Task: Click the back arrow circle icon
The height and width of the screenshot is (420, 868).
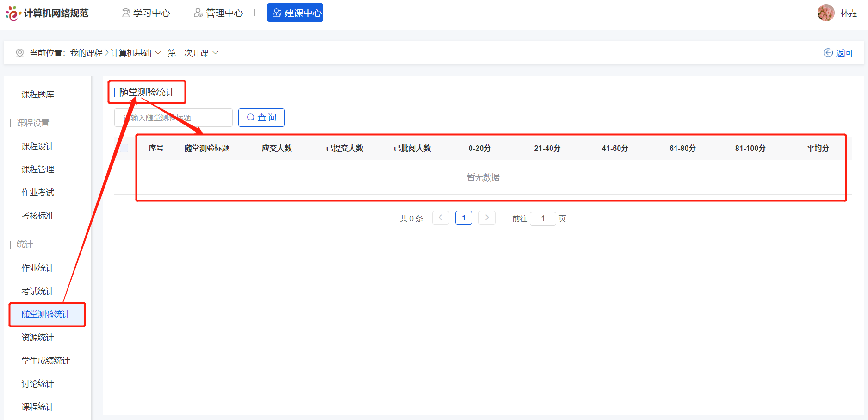Action: [x=828, y=53]
